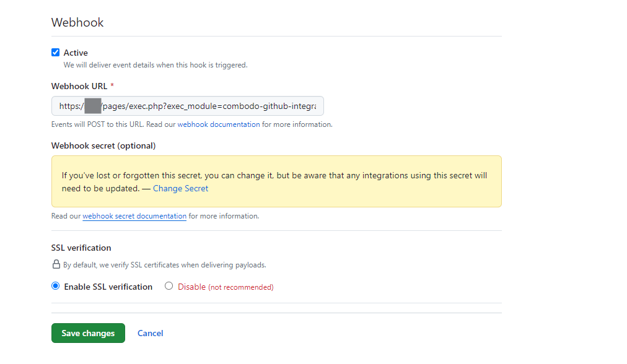
Task: Click the 'SSL verification' section heading
Action: [81, 248]
